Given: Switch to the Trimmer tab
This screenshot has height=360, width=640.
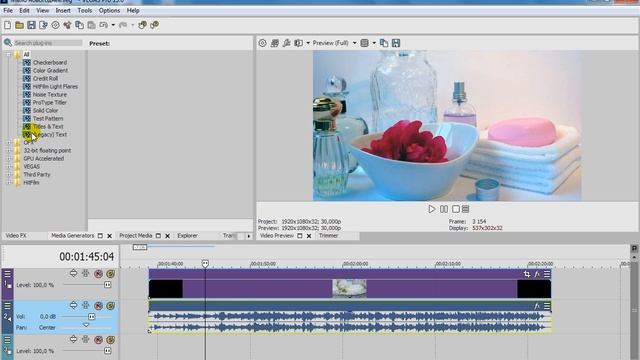Looking at the screenshot, I should pyautogui.click(x=328, y=236).
